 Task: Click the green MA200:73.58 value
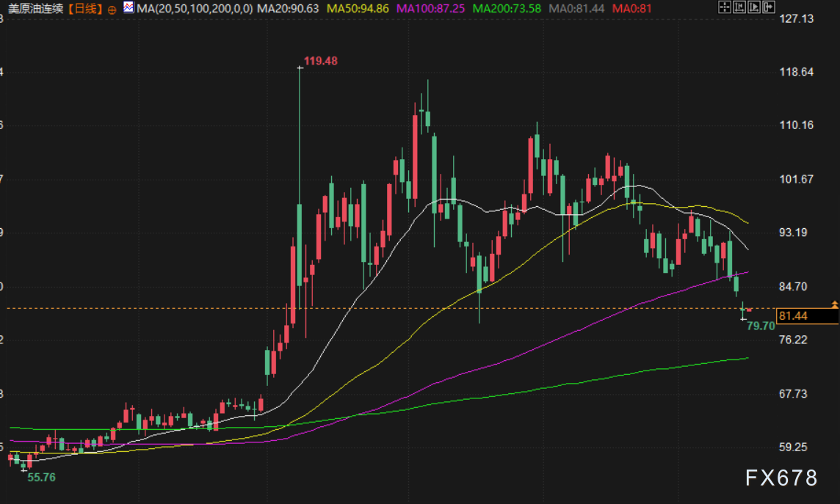[x=507, y=9]
